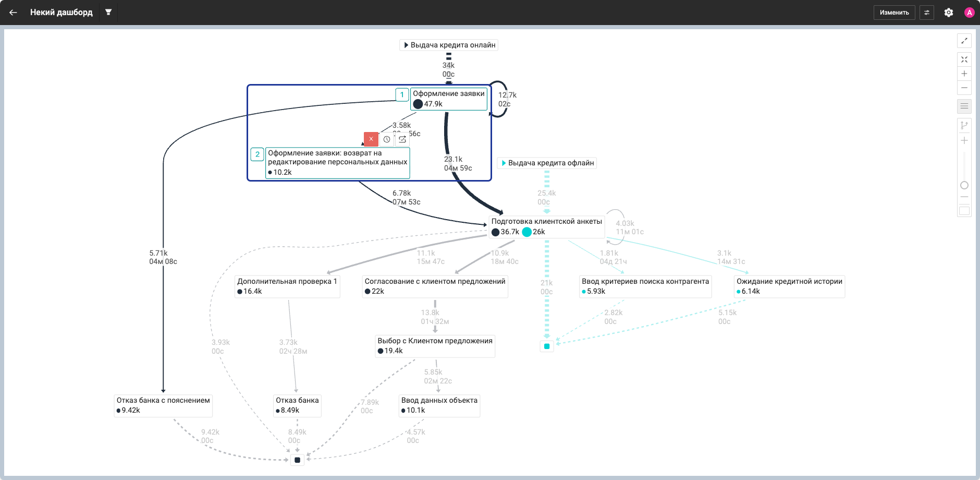Expand the Выдача кредита онлайн start node
The width and height of the screenshot is (980, 480).
(449, 45)
